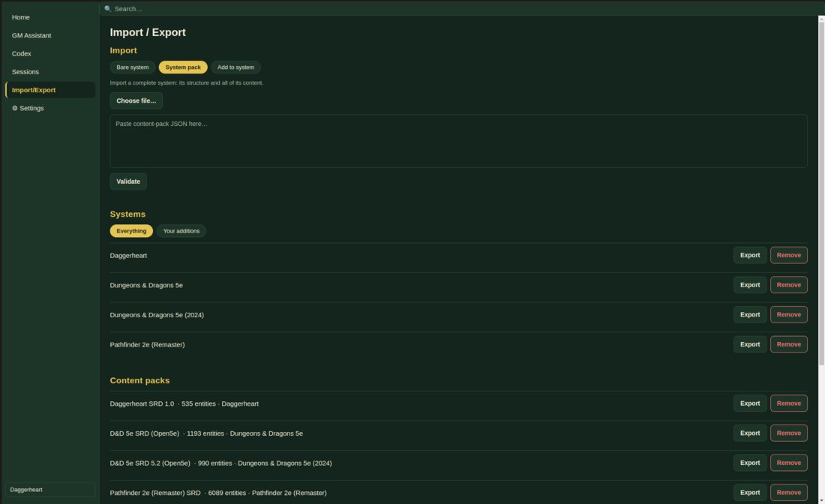Open Settings with the gear icon
Viewport: 825px width, 504px height.
click(x=50, y=108)
